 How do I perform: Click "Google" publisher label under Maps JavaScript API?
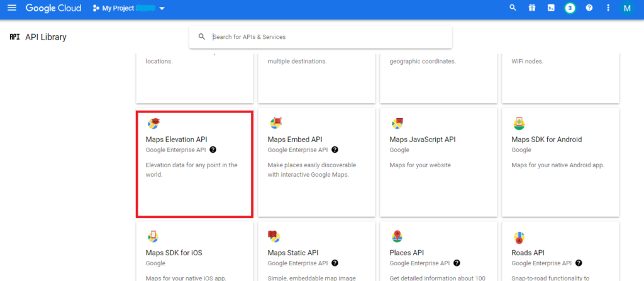(x=399, y=150)
